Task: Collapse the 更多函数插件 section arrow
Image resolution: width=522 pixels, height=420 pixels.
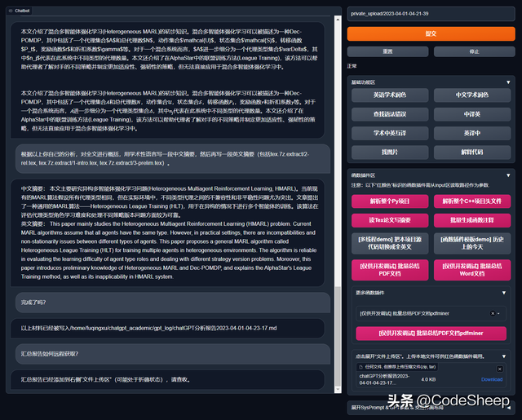Action: [504, 293]
